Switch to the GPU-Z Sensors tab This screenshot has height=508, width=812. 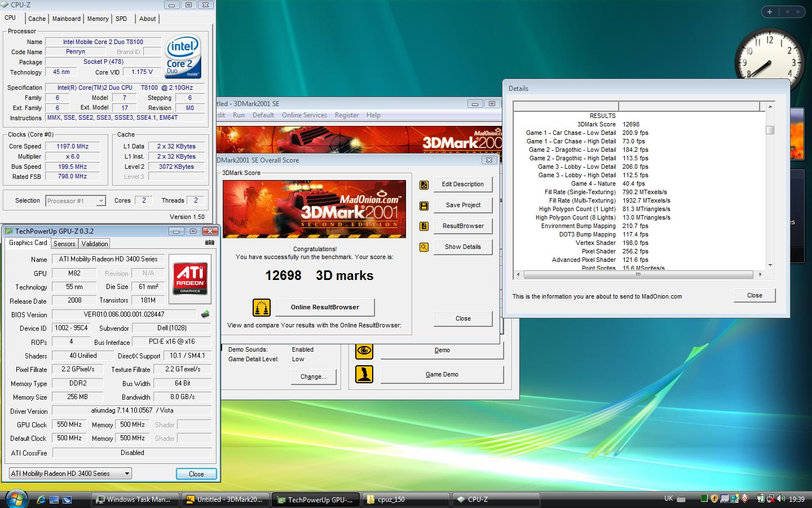point(64,244)
